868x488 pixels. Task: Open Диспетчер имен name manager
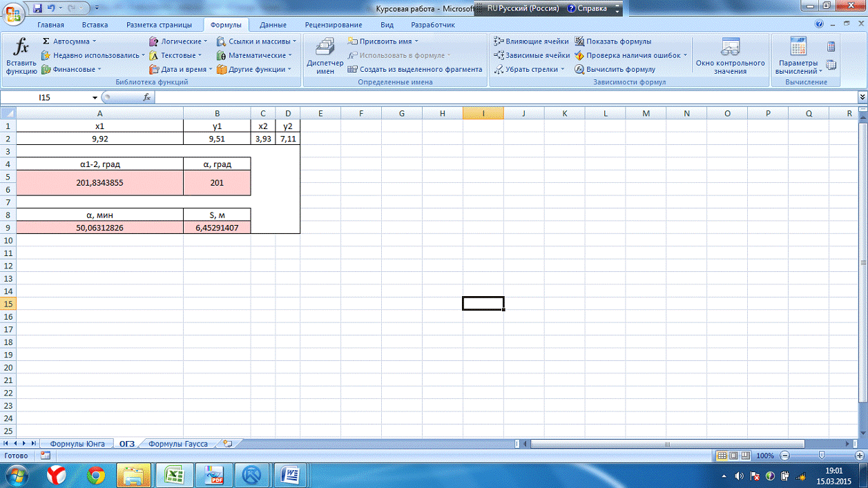[x=325, y=55]
